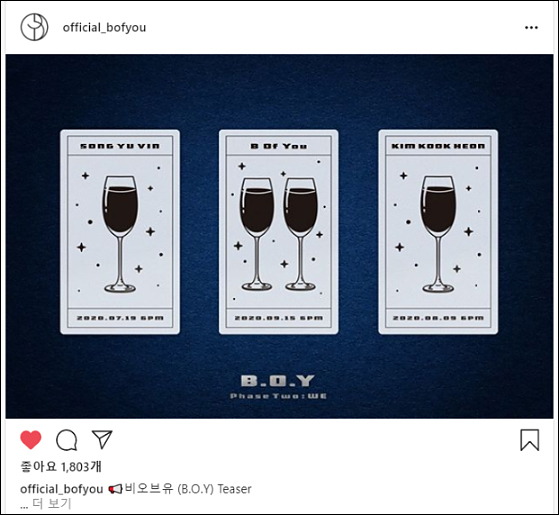Click the 2020.09.15 6PM date label
This screenshot has height=515, width=559.
pyautogui.click(x=279, y=318)
